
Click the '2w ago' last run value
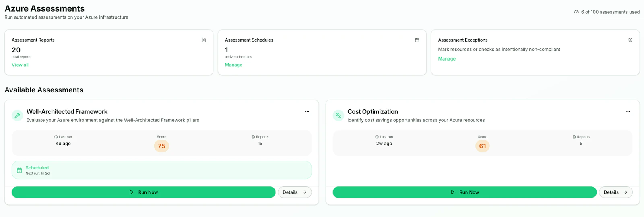coord(384,144)
